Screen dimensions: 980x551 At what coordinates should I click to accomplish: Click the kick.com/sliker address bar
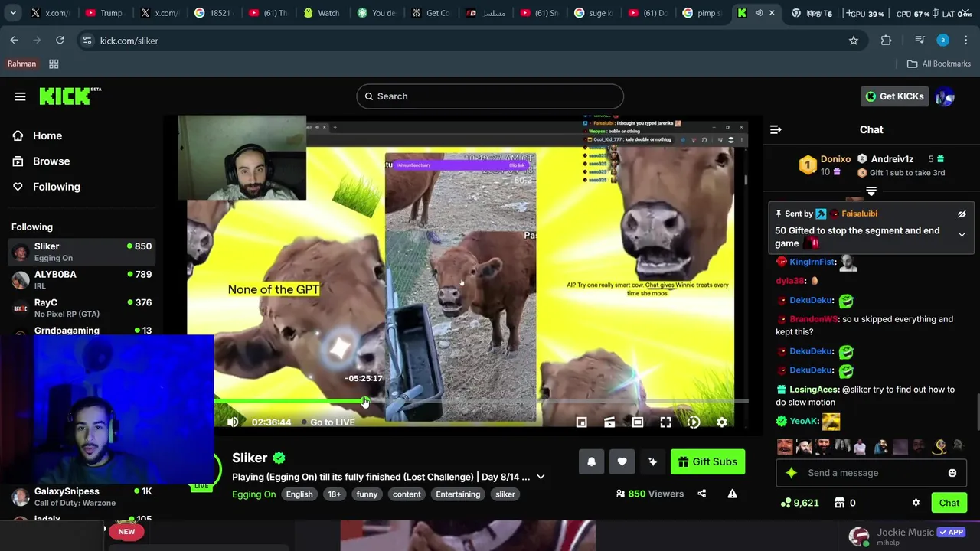129,41
